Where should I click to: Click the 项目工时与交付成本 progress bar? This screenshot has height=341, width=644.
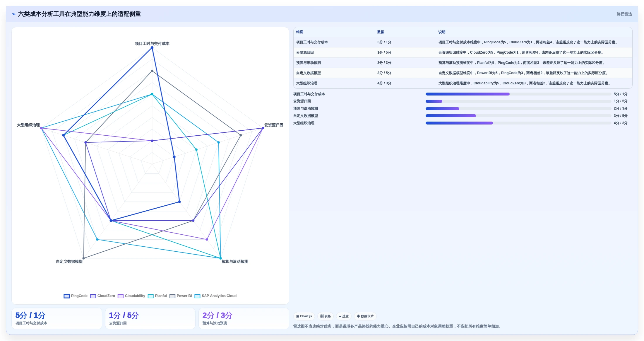518,94
